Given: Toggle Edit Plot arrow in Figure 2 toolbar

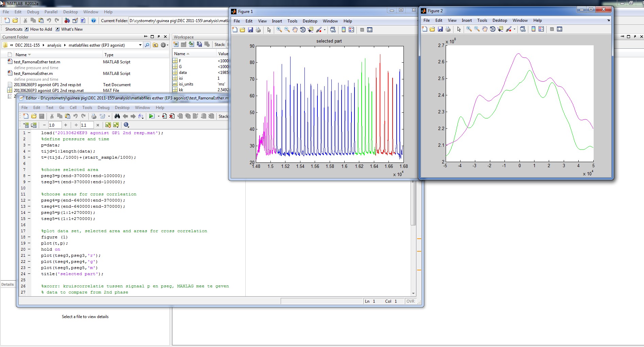Looking at the screenshot, I should click(x=459, y=29).
